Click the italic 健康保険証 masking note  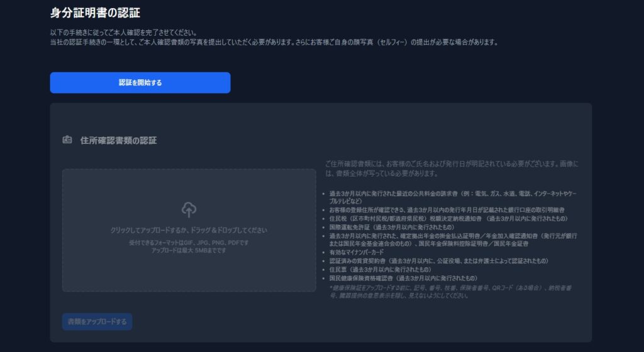pos(450,291)
